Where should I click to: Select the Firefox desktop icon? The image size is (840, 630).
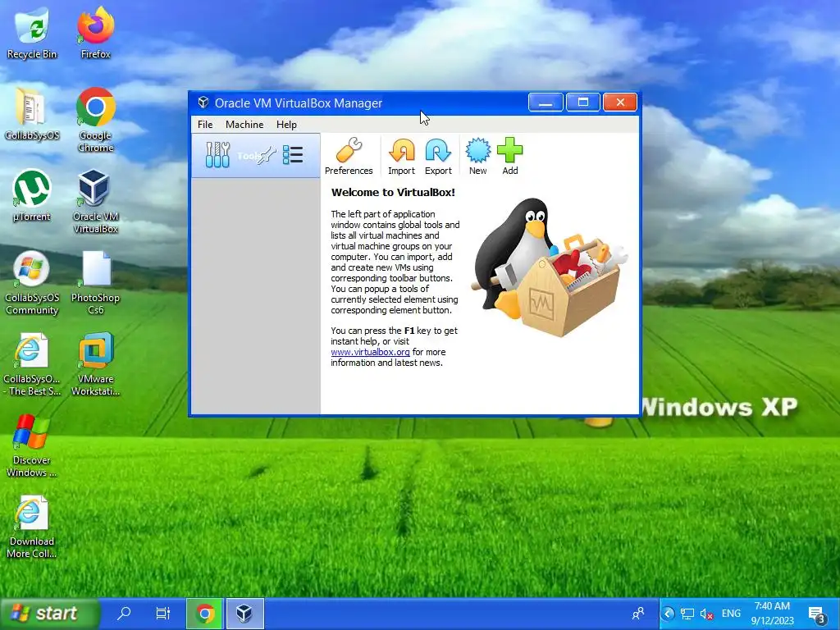(x=95, y=33)
